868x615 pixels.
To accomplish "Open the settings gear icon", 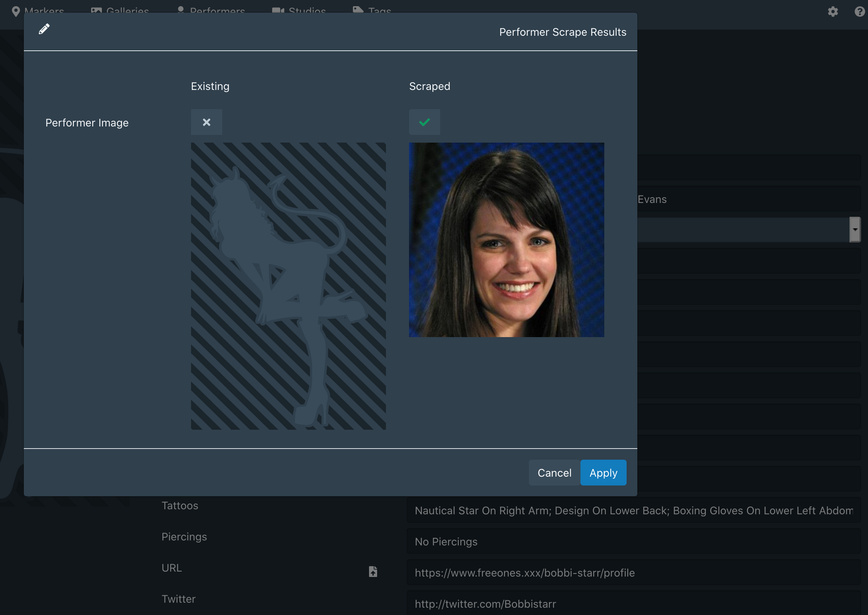I will click(x=833, y=12).
